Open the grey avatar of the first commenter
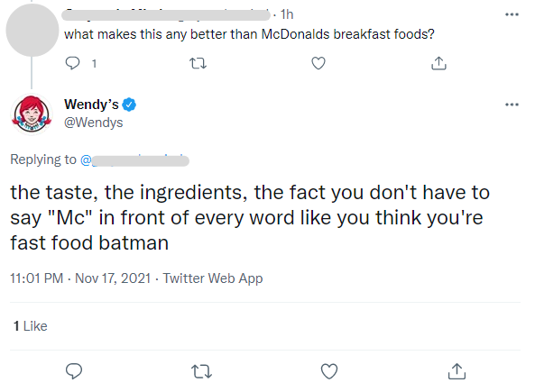Screen dimensions: 535x392 click(32, 30)
